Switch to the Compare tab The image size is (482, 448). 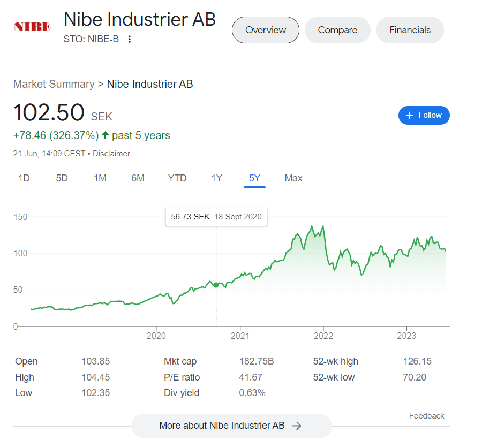pos(337,30)
